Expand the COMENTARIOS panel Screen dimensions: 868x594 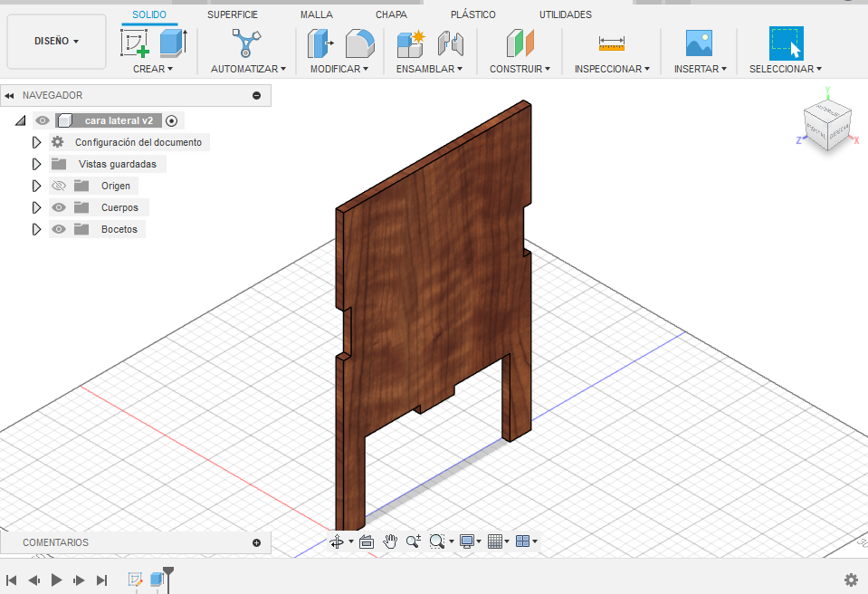point(256,542)
